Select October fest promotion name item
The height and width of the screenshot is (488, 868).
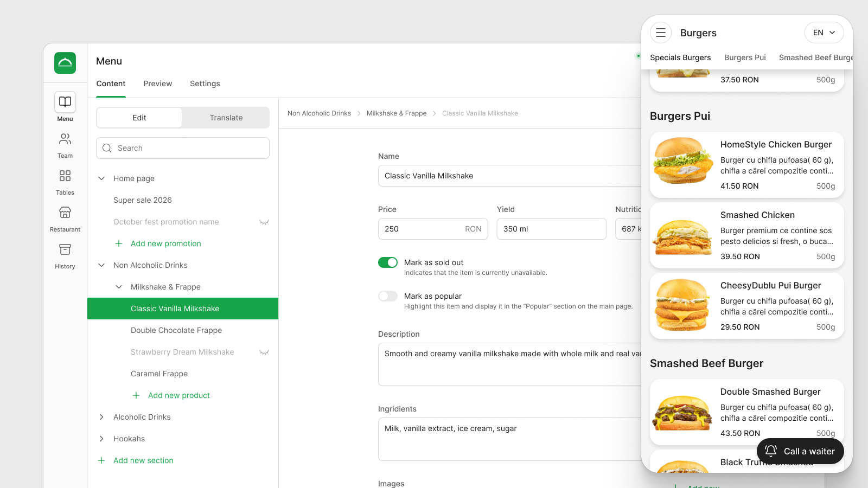(x=166, y=222)
